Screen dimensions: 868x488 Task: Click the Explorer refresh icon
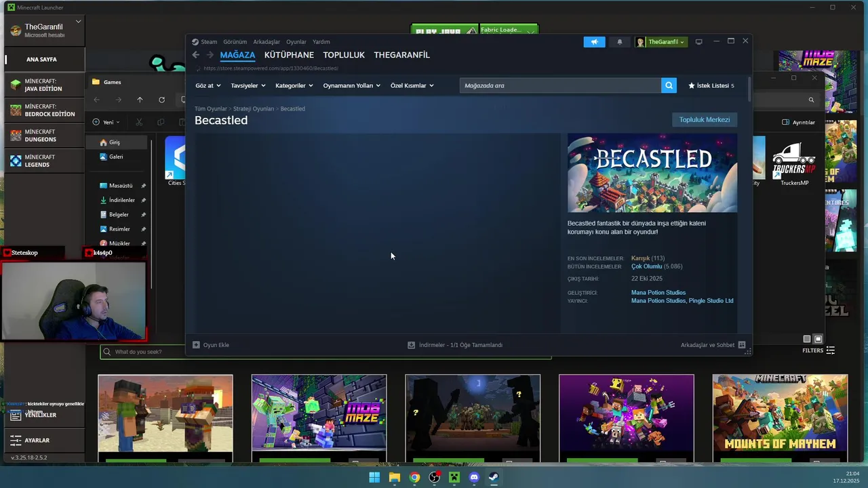click(161, 100)
